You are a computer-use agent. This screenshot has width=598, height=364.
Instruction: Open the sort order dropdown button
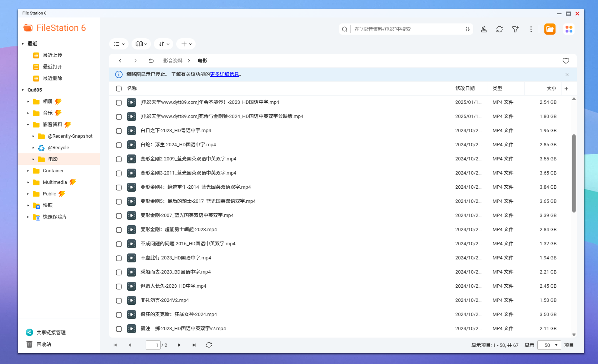click(x=164, y=44)
